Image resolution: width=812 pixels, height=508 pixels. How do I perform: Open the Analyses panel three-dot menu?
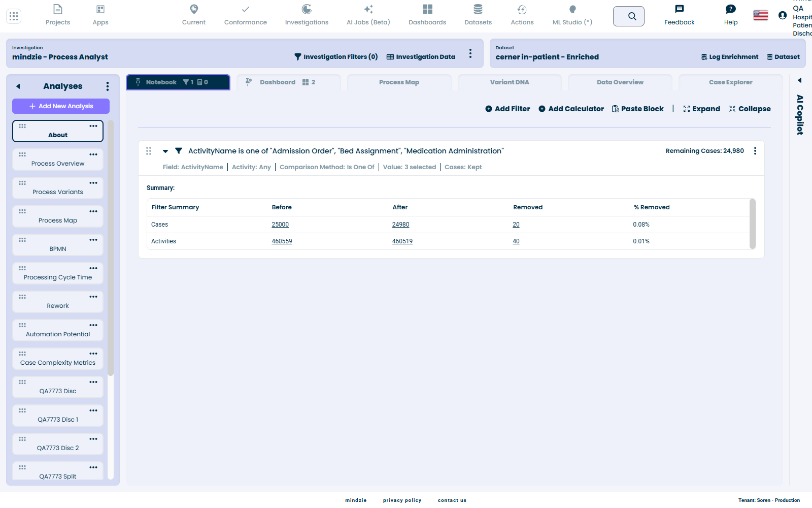[x=108, y=86]
